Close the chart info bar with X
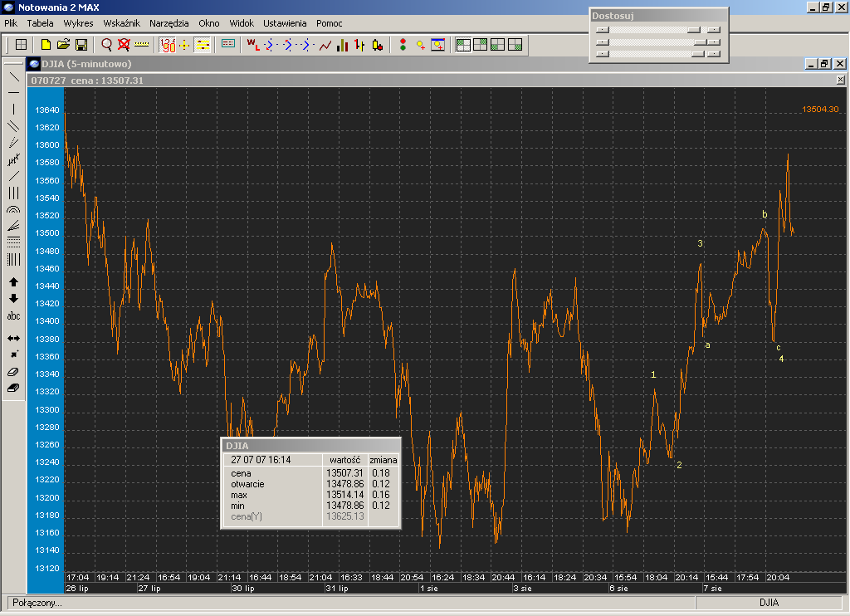Screen dimensions: 850x616 (840, 81)
